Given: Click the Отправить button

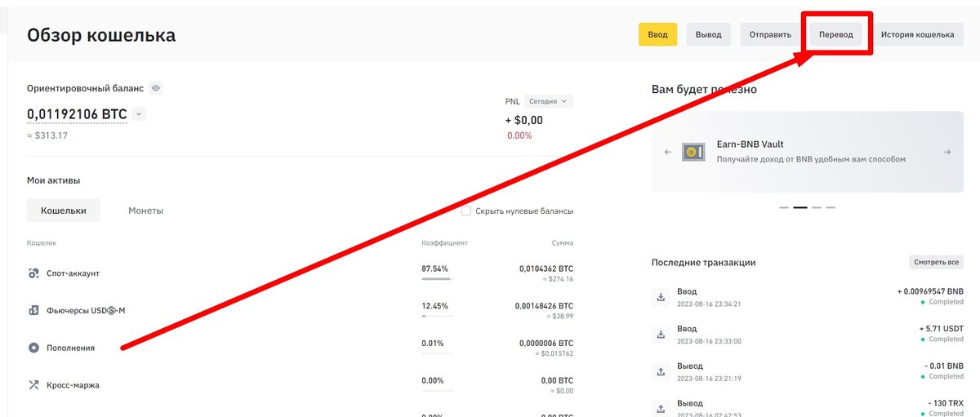Looking at the screenshot, I should click(770, 34).
